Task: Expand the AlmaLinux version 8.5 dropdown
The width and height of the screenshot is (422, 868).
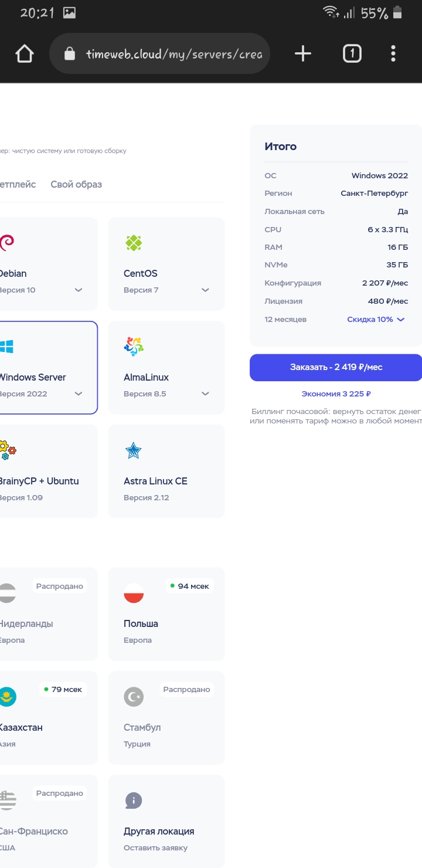Action: coord(205,394)
